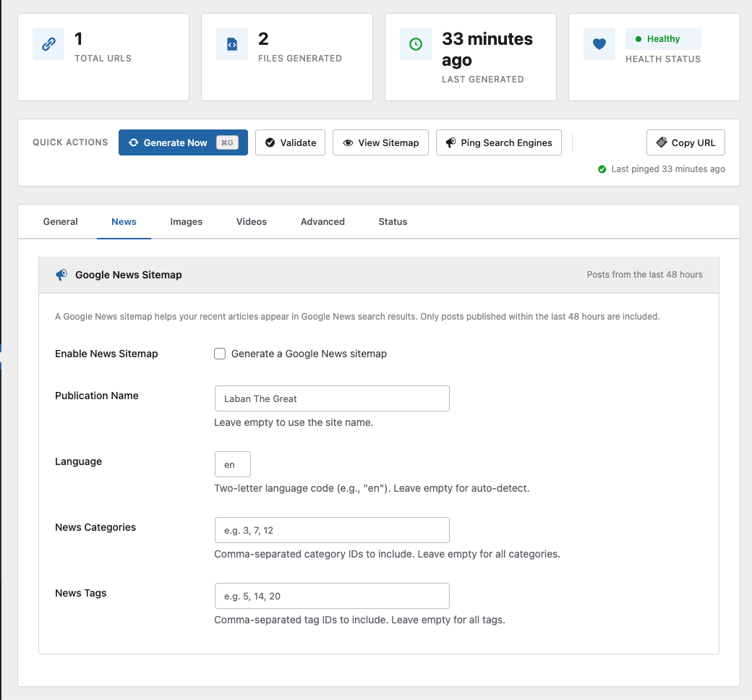Click the "TOTAL URLS" label

103,59
